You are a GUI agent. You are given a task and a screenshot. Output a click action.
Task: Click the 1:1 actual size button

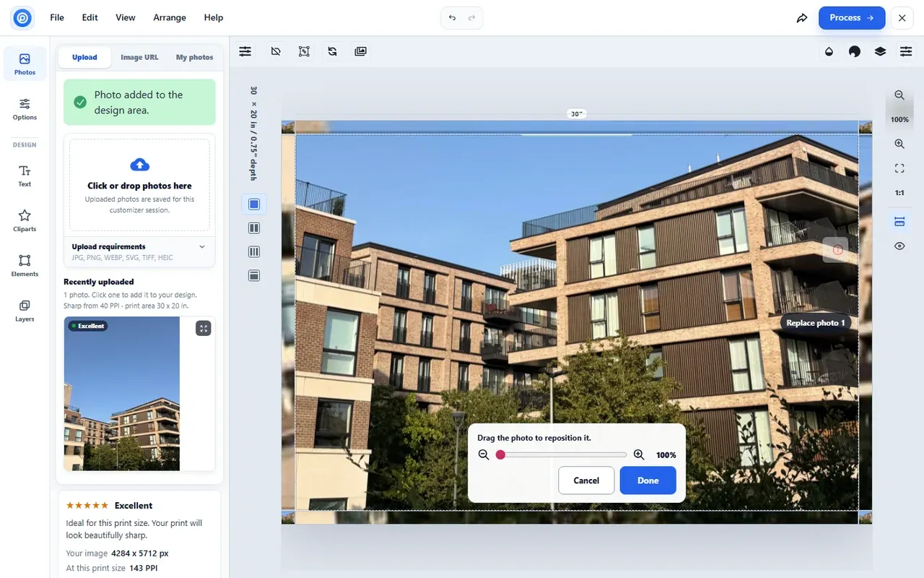coord(899,193)
